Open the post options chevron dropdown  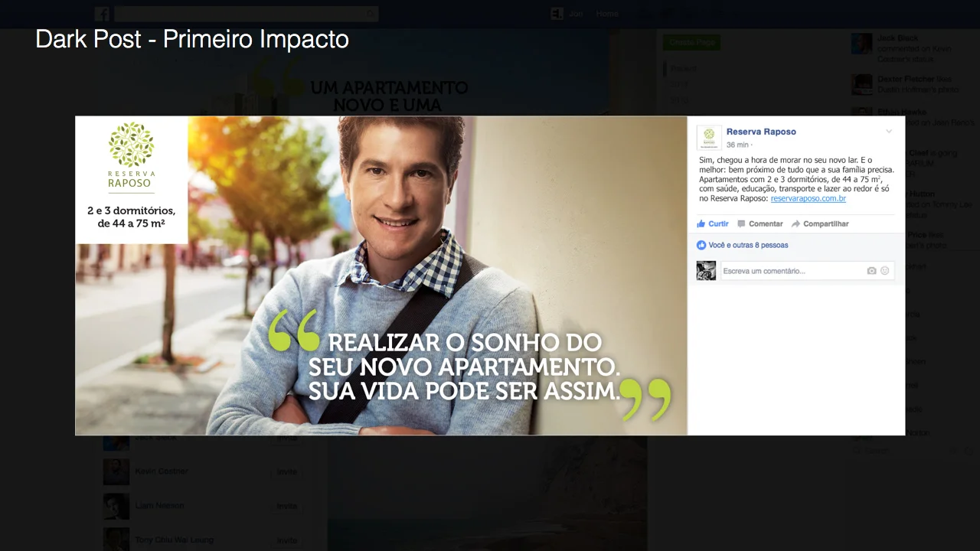tap(889, 132)
